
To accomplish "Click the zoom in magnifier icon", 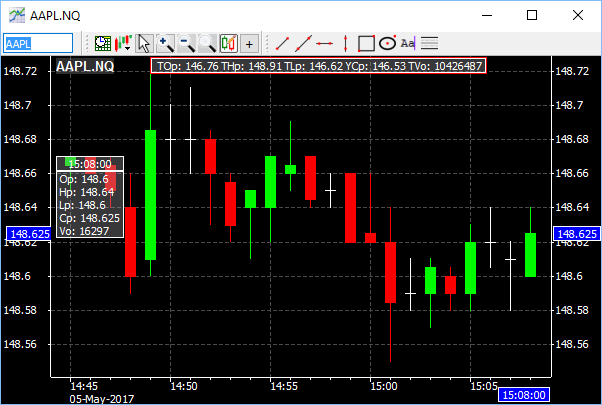I will [x=166, y=43].
